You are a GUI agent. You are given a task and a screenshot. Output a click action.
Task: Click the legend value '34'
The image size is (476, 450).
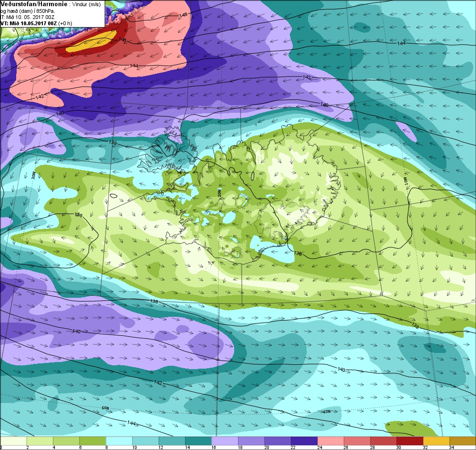point(451,447)
